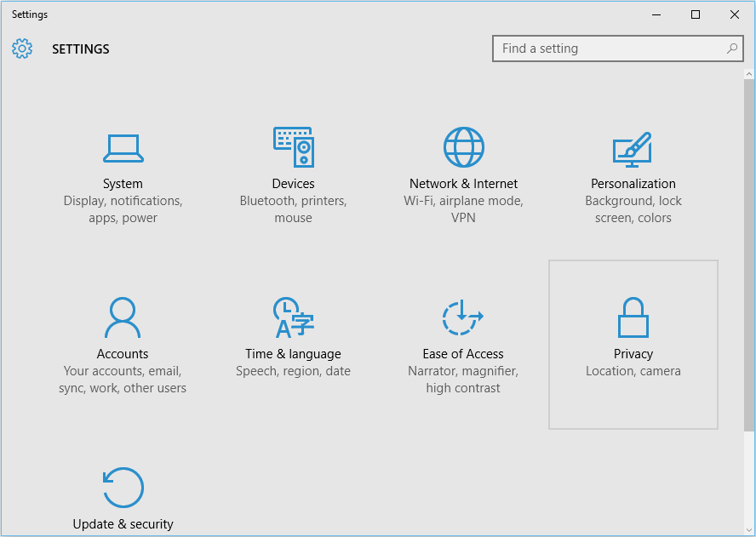756x537 pixels.
Task: Open the Privacy padlock icon
Action: pyautogui.click(x=633, y=317)
